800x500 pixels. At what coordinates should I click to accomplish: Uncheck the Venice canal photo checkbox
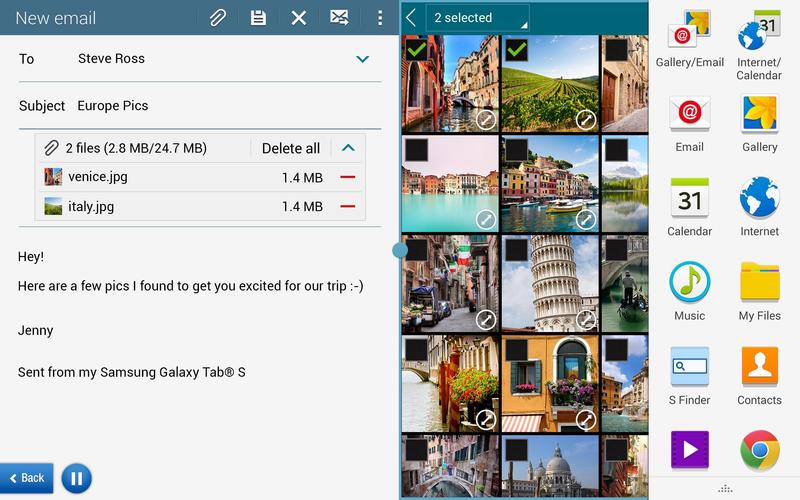pyautogui.click(x=417, y=49)
